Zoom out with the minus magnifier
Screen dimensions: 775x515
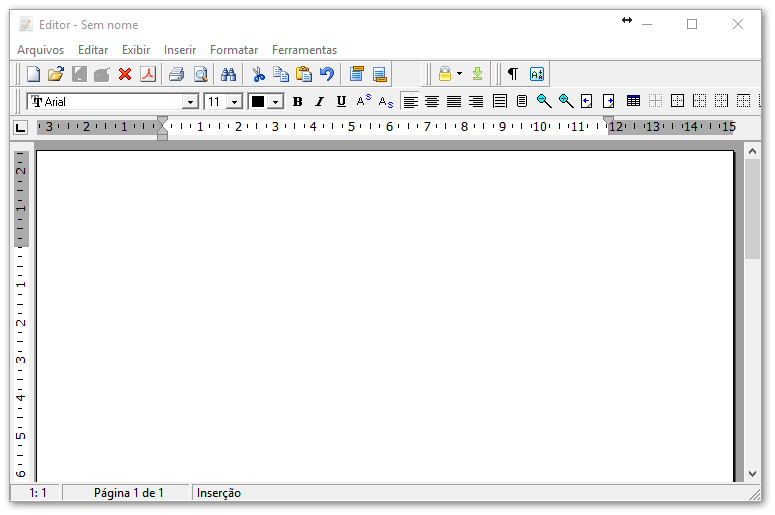pyautogui.click(x=544, y=101)
